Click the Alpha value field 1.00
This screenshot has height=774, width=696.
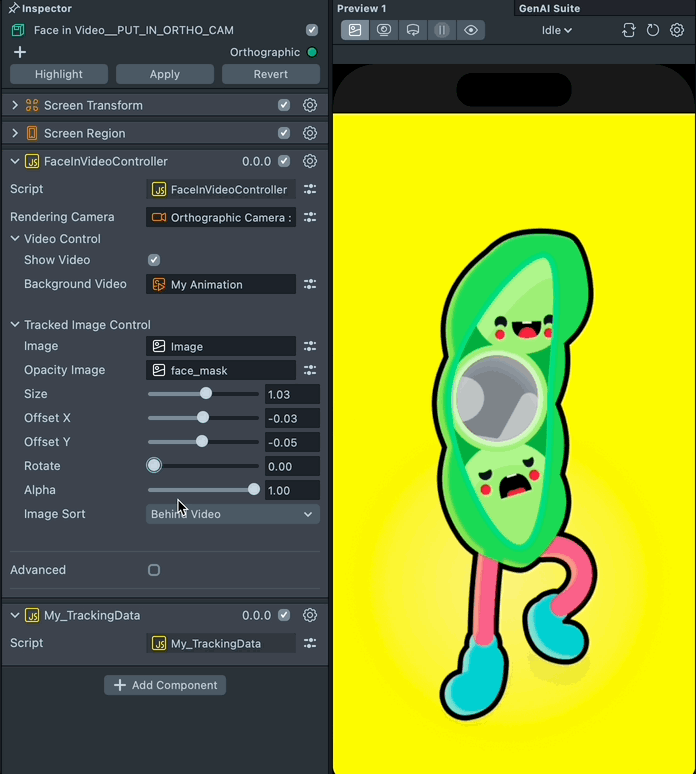(292, 491)
